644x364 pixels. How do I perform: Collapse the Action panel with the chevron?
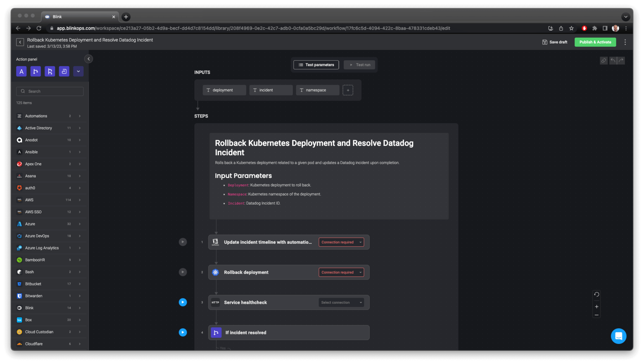(x=88, y=59)
